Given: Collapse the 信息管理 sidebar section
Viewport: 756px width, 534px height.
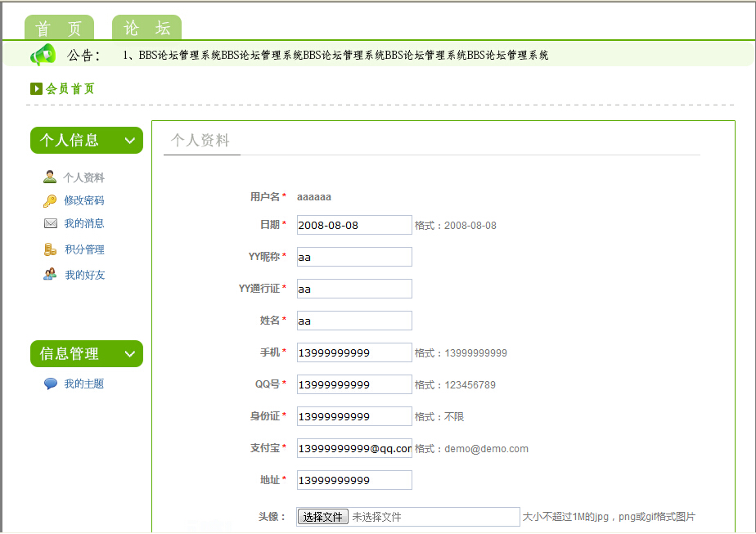Looking at the screenshot, I should tap(129, 354).
